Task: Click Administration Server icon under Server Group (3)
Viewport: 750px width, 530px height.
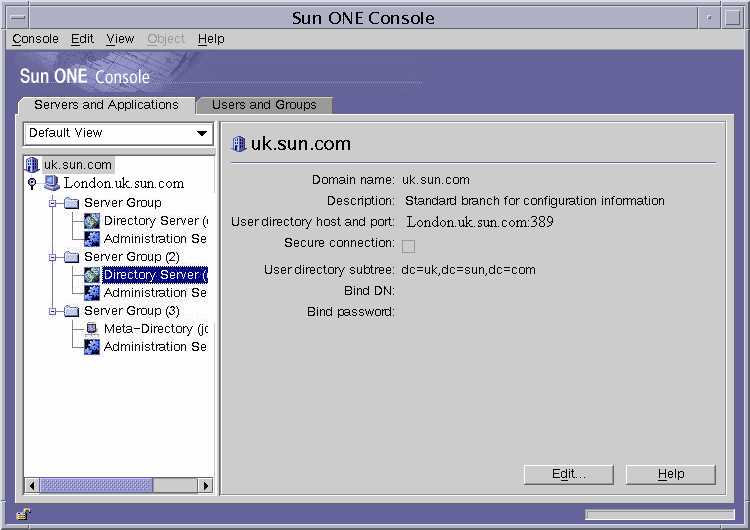Action: 92,347
